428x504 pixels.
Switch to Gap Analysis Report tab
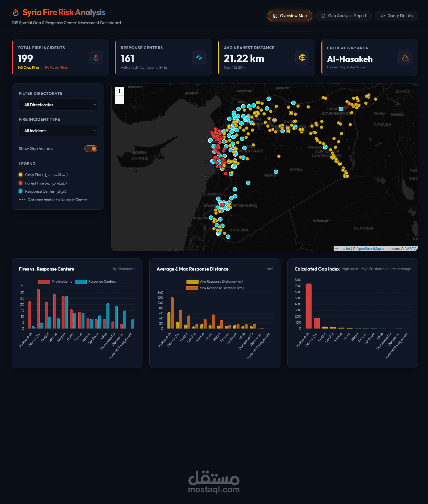point(343,16)
